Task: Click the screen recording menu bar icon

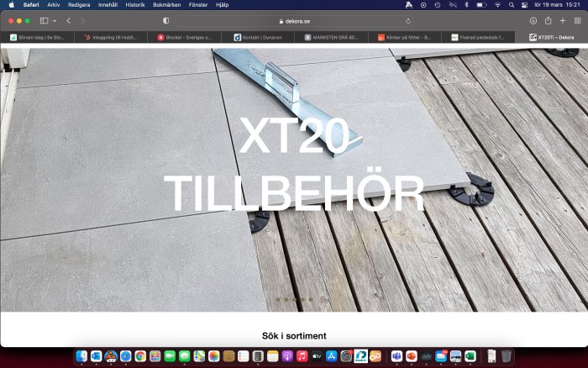Action: pos(423,5)
